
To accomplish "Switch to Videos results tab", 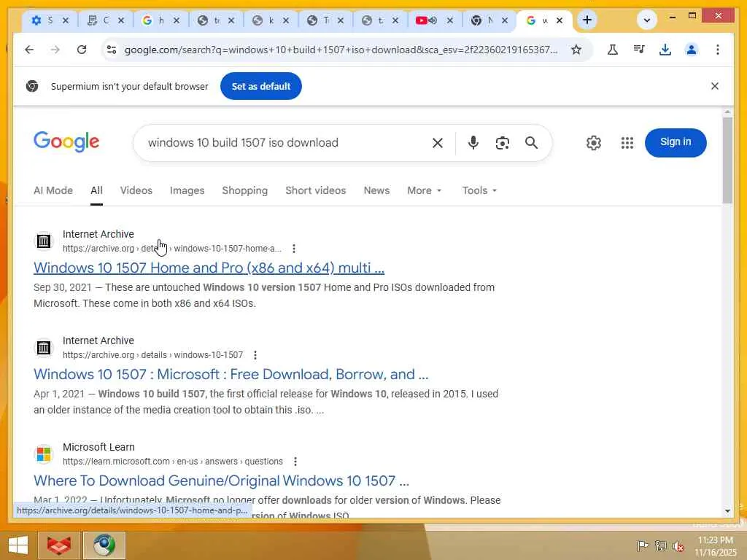I will [136, 190].
